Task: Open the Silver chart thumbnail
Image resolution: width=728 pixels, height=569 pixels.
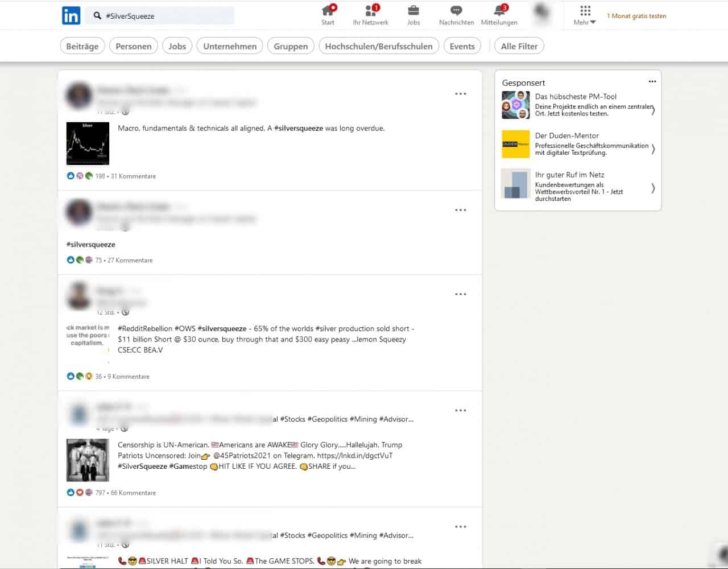Action: [88, 143]
